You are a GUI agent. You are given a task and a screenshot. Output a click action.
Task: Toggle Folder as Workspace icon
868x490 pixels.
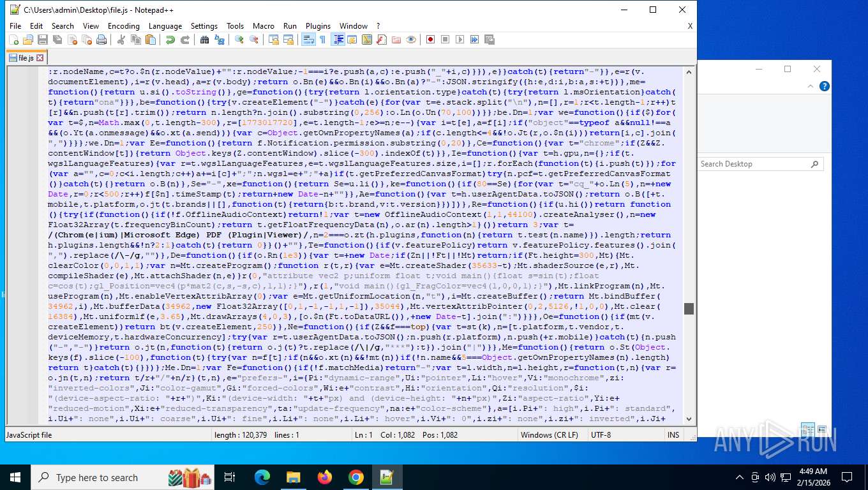(x=396, y=40)
